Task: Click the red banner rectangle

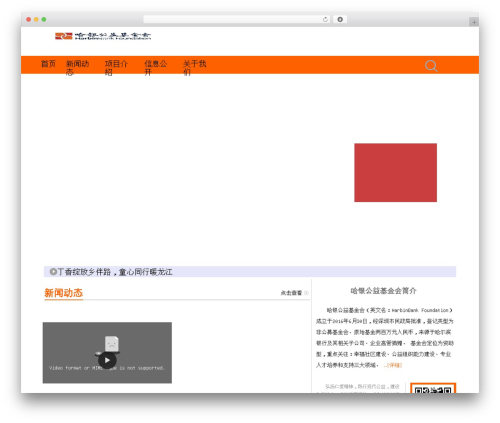Action: point(395,172)
